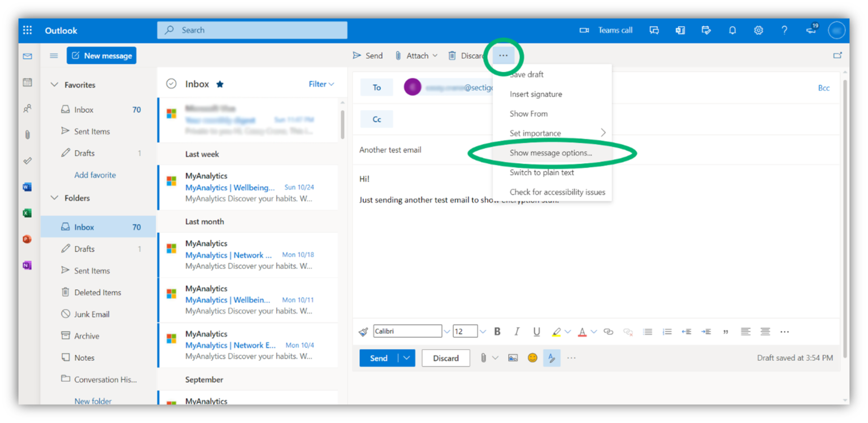868x423 pixels.
Task: Add a Bcc field to the email
Action: (x=824, y=88)
